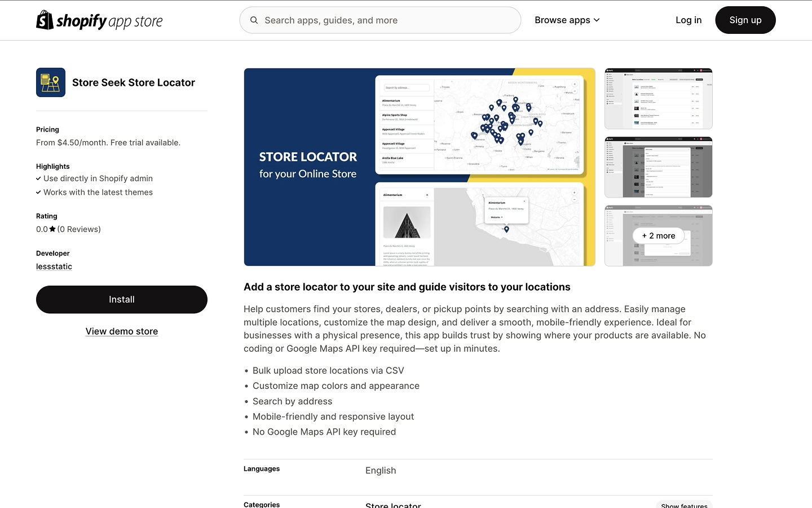Open the Store locator category link
The image size is (812, 508).
393,505
